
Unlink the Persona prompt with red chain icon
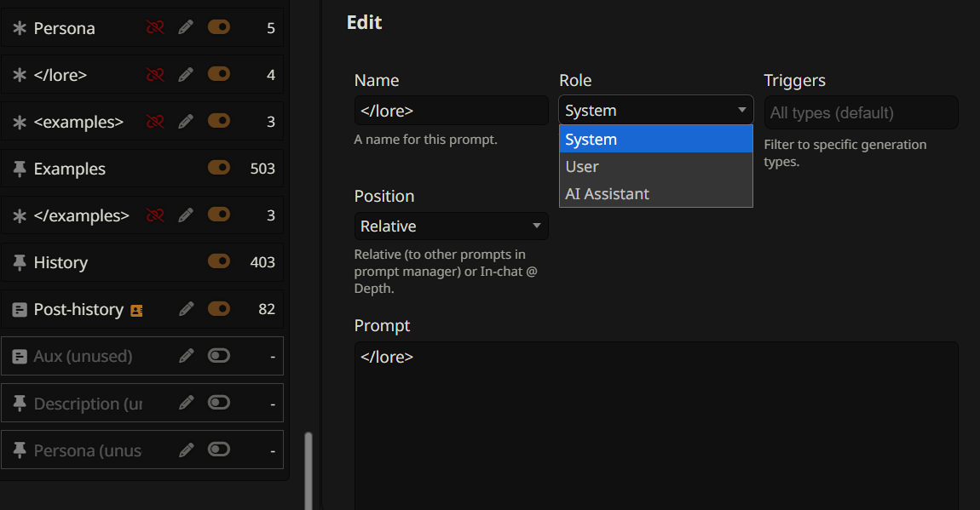coord(155,27)
